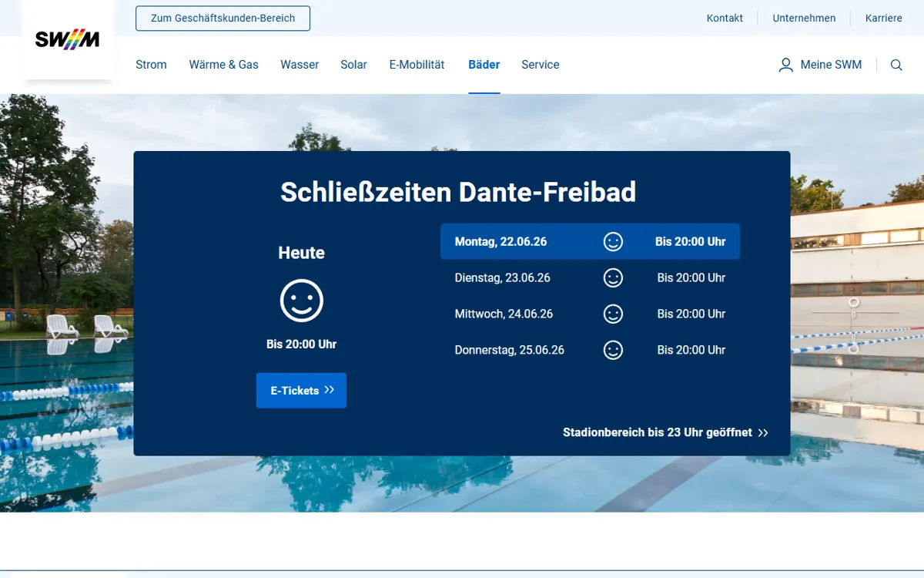
Task: Open the Service menu
Action: click(540, 65)
